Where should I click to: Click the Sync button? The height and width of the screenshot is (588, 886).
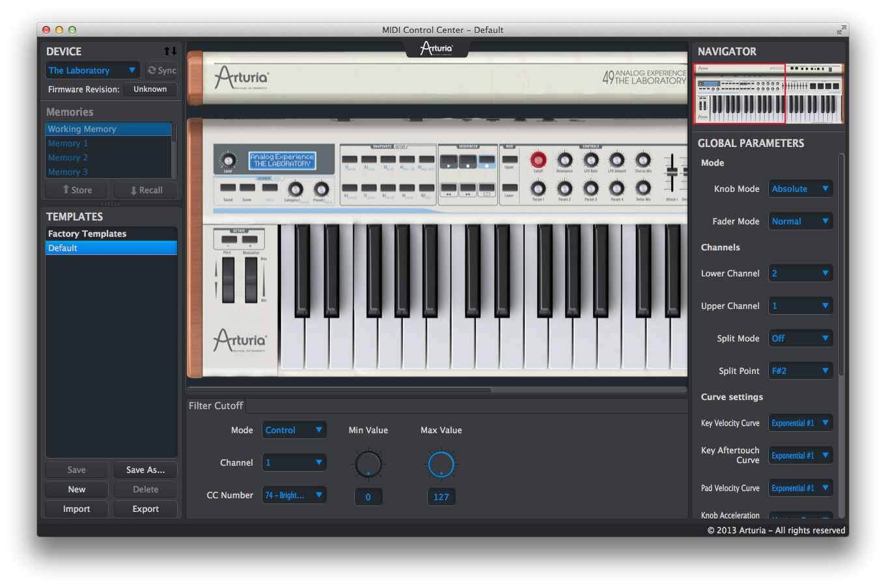161,70
